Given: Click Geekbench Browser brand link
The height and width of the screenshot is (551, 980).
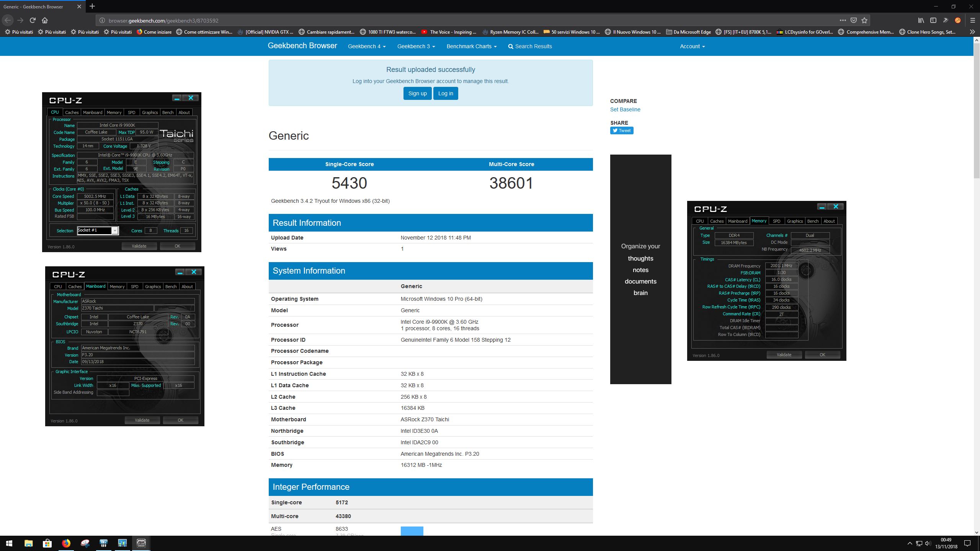Looking at the screenshot, I should pyautogui.click(x=302, y=46).
